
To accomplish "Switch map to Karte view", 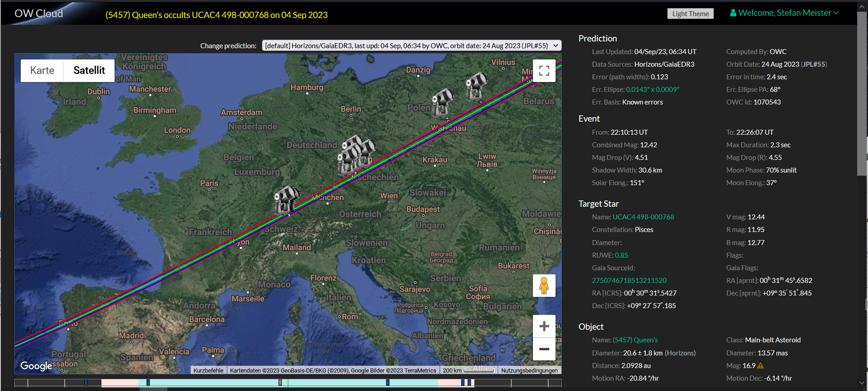I will point(42,70).
